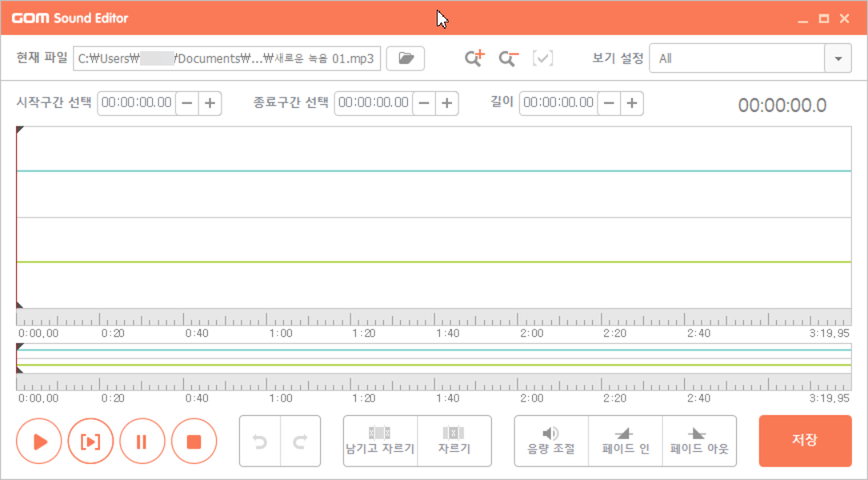Close the GOM Sound Editor window
868x480 pixels.
pyautogui.click(x=844, y=18)
